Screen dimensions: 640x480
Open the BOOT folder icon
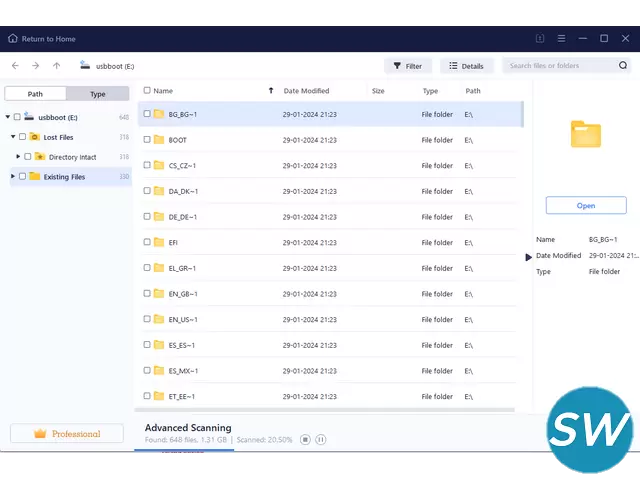tap(159, 140)
